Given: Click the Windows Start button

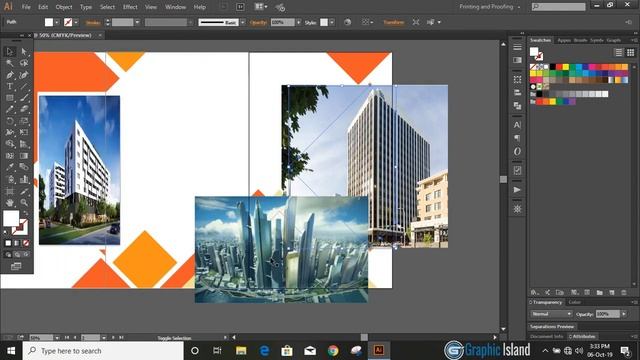Looking at the screenshot, I should tap(11, 351).
